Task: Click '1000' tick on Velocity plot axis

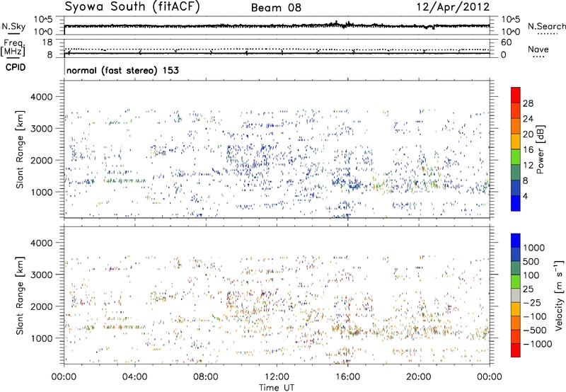Action: tap(42, 338)
